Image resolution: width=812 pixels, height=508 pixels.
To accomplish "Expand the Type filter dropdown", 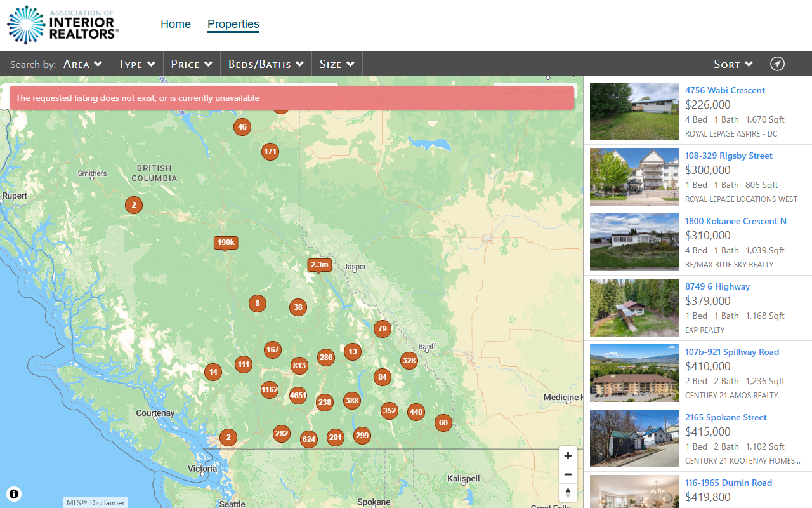I will pyautogui.click(x=137, y=64).
